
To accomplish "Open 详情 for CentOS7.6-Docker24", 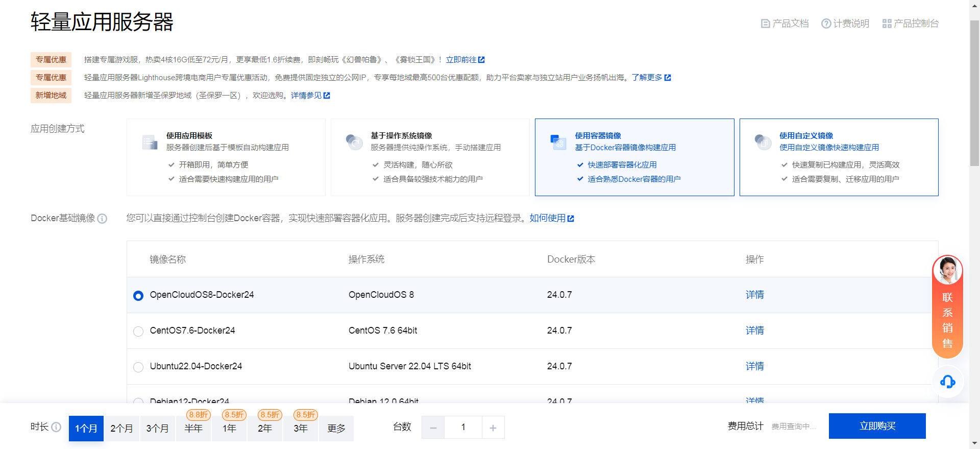I will pos(755,330).
